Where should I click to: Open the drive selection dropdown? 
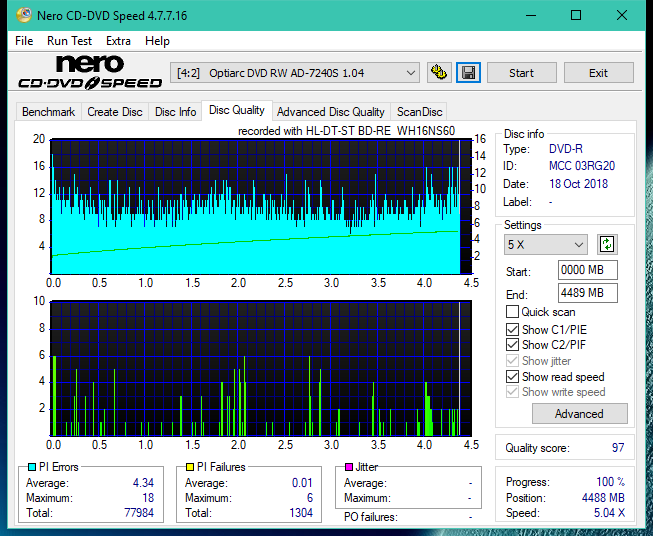click(294, 73)
